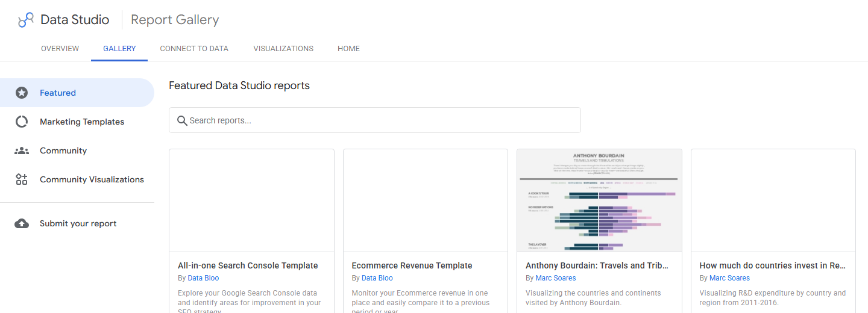Open Community Visualizations category

coord(77,179)
